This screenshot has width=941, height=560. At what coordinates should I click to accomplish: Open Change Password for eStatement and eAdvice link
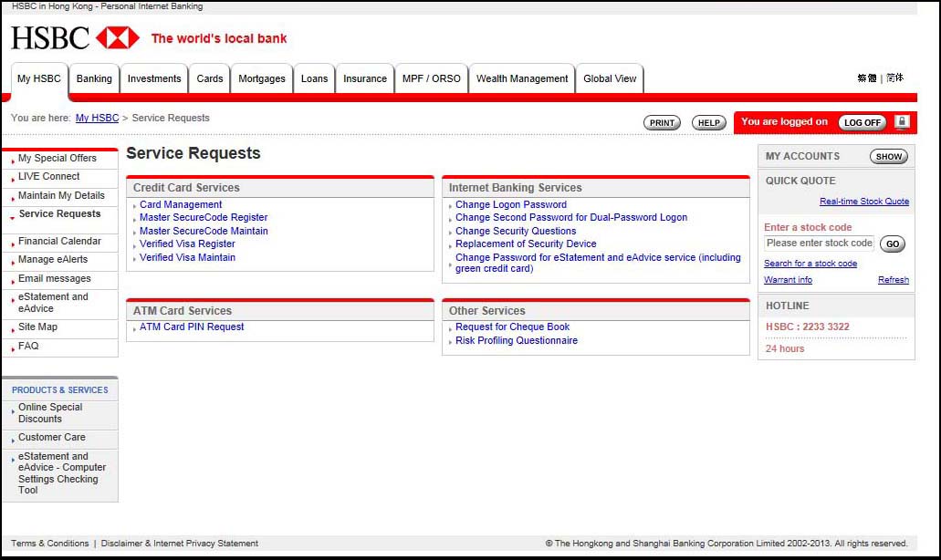click(x=598, y=263)
